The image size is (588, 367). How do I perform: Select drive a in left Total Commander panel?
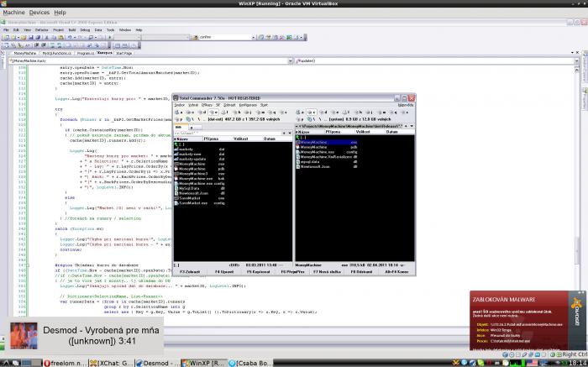(178, 112)
